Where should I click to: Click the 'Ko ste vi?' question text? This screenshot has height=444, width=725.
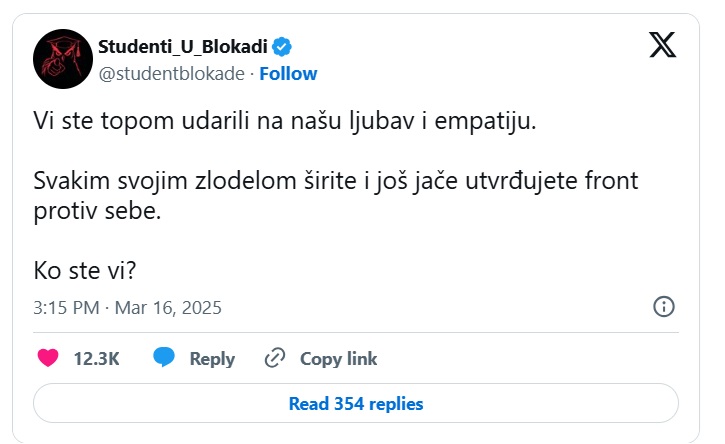[x=85, y=271]
